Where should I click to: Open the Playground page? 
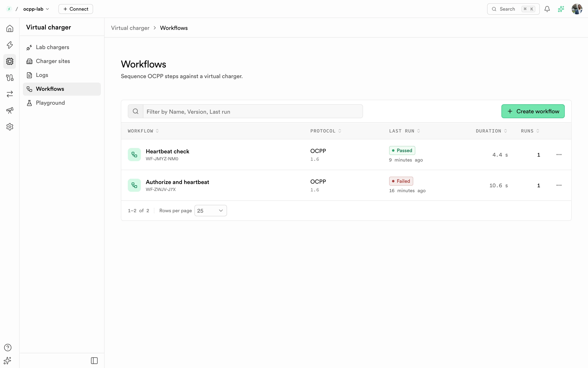(x=62, y=103)
